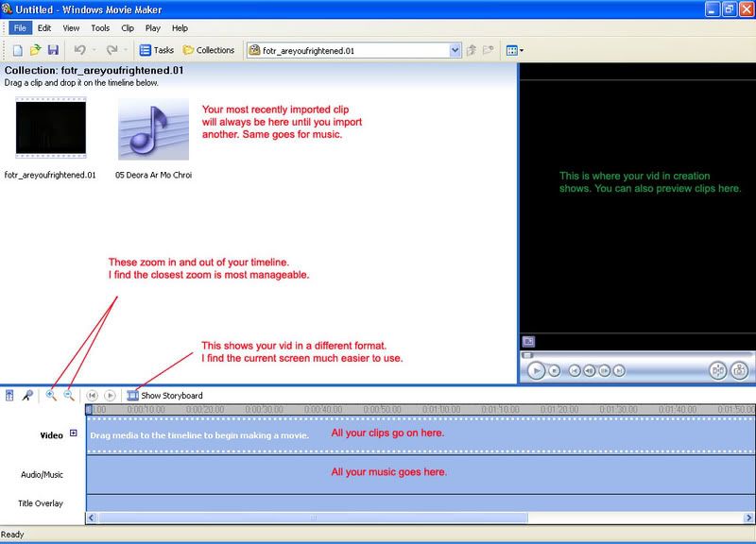The width and height of the screenshot is (756, 544).
Task: Click the Ready status bar text
Action: (x=12, y=535)
